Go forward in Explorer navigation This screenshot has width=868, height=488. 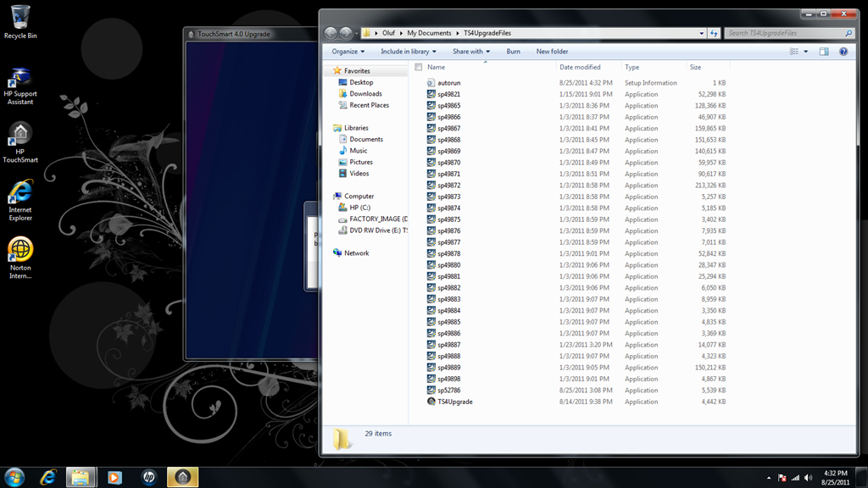(x=346, y=33)
